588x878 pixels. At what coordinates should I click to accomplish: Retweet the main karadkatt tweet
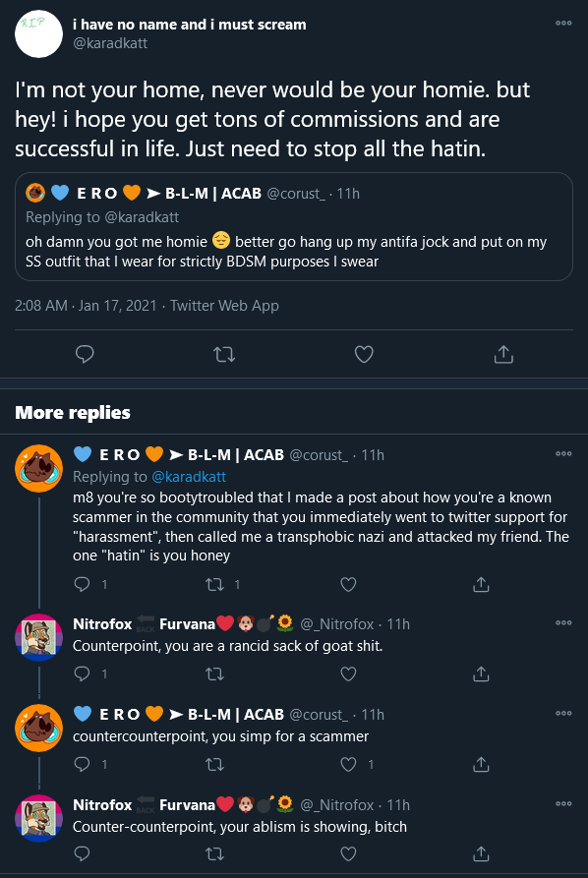point(224,354)
